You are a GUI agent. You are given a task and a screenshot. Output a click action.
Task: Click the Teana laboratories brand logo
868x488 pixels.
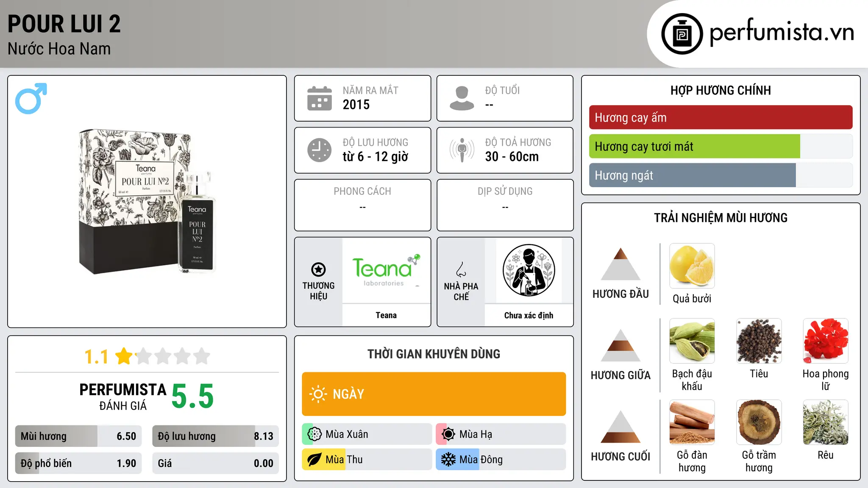[386, 270]
